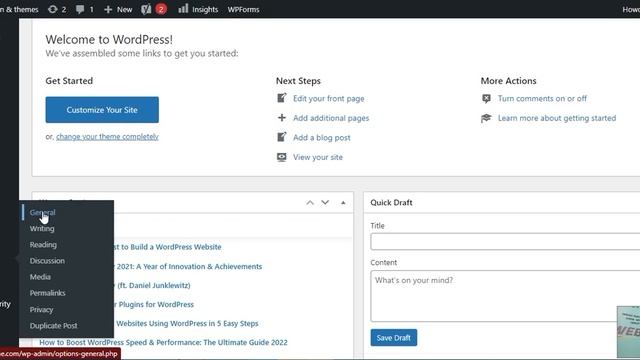Click New label in the admin bar
Screen dimensions: 640x360
(124, 9)
